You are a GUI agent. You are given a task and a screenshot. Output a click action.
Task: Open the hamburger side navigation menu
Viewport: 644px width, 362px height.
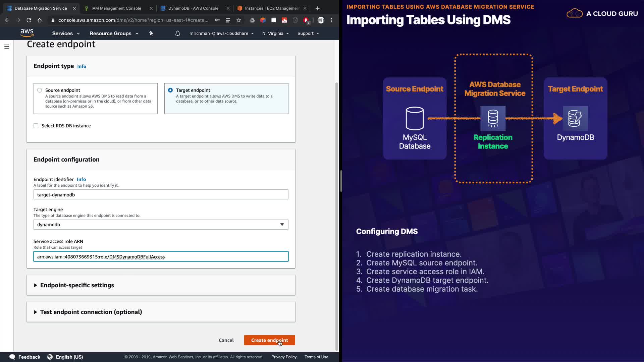click(7, 47)
